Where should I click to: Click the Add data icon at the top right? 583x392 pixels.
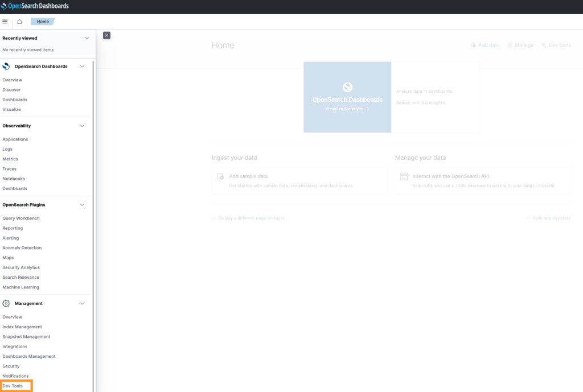click(x=473, y=45)
